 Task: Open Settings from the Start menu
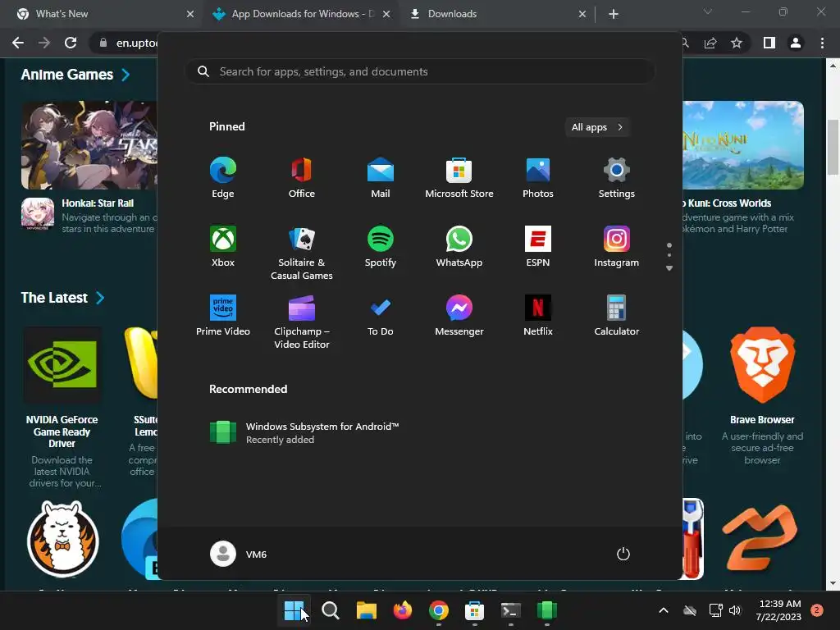[617, 178]
